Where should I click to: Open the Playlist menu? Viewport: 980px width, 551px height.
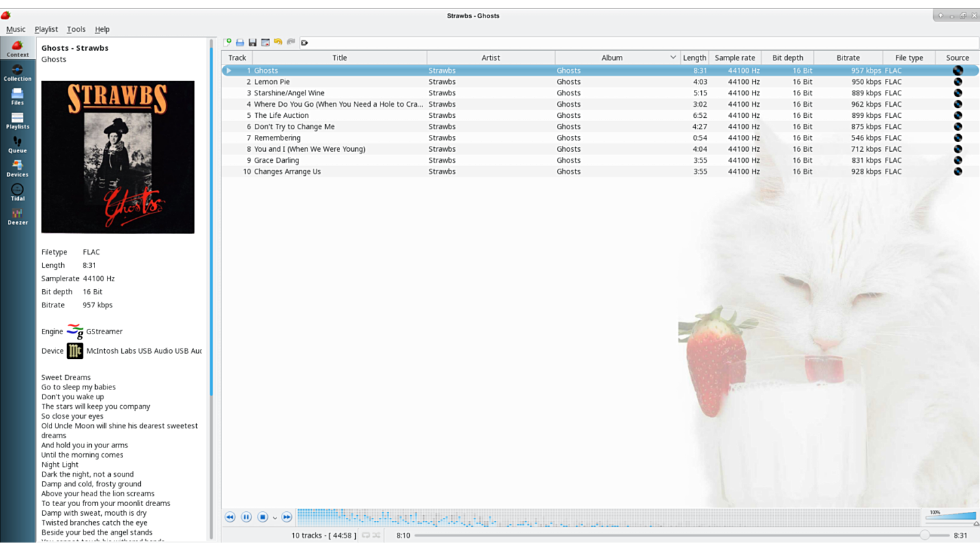[x=46, y=29]
